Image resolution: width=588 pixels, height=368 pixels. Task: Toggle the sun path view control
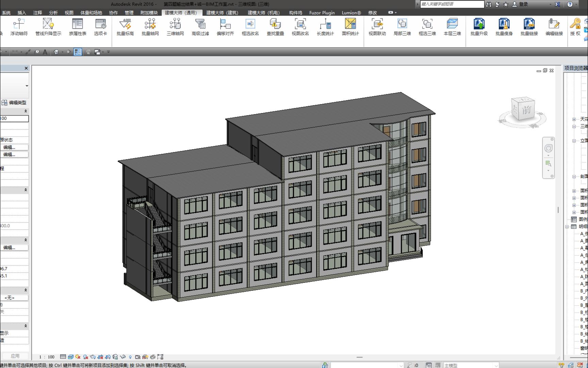[78, 357]
